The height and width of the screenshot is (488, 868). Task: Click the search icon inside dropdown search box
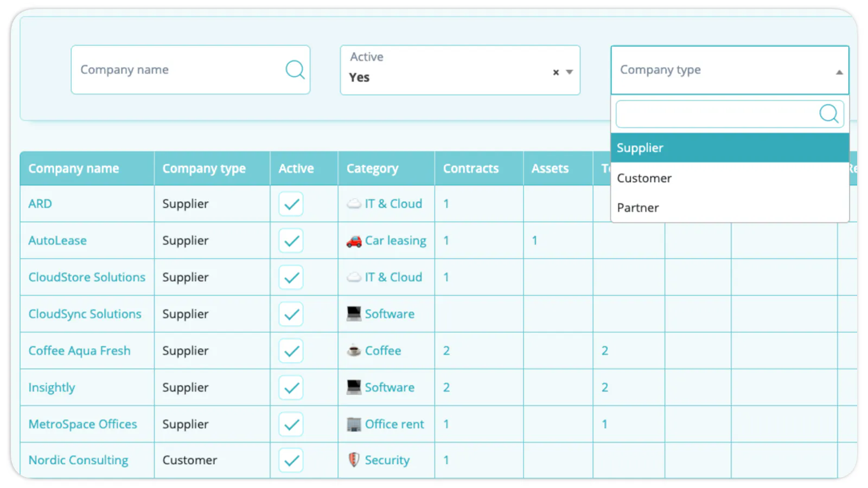point(828,114)
